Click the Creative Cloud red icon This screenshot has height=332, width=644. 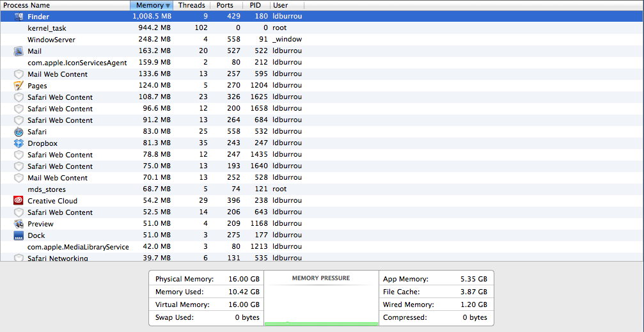(x=19, y=201)
